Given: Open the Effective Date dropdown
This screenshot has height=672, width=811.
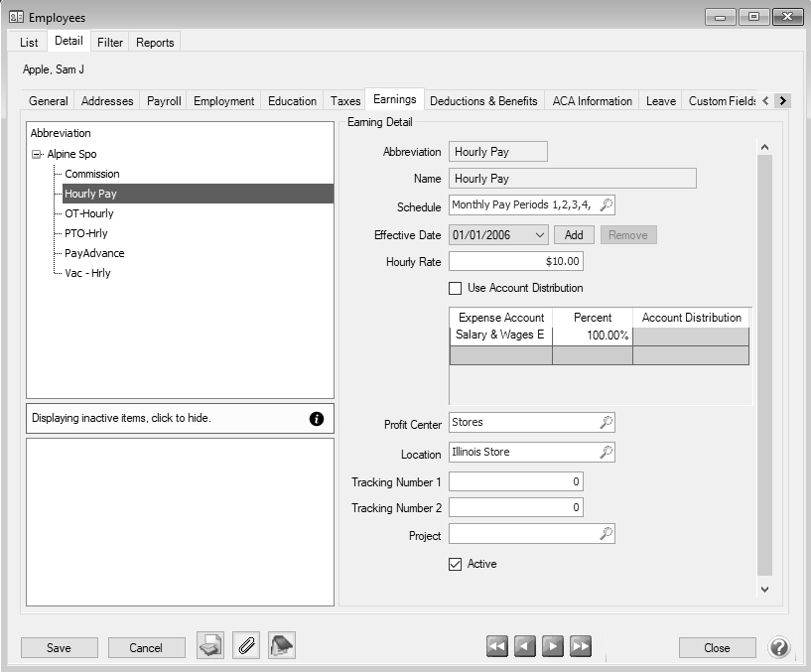Looking at the screenshot, I should tap(539, 235).
